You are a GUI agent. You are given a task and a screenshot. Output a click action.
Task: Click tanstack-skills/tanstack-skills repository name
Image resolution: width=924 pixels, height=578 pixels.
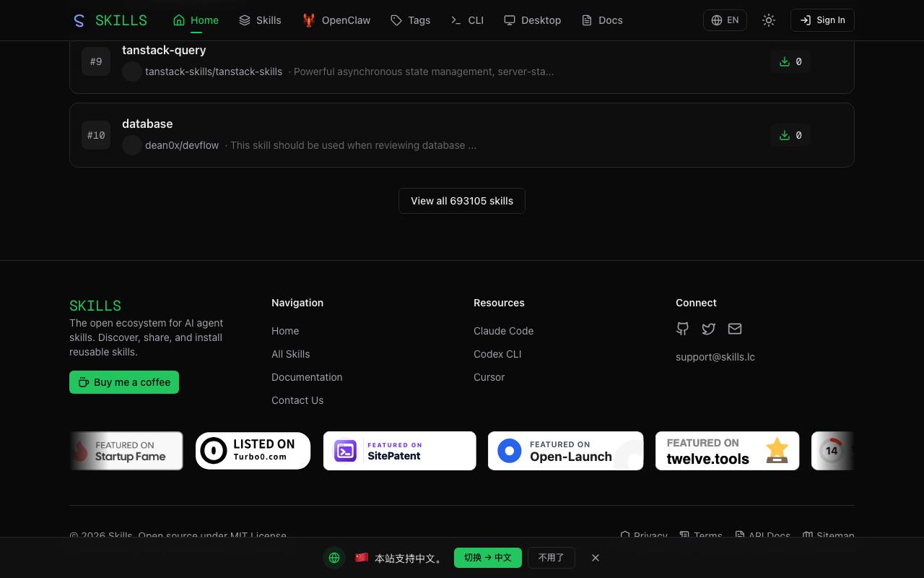[x=214, y=72]
